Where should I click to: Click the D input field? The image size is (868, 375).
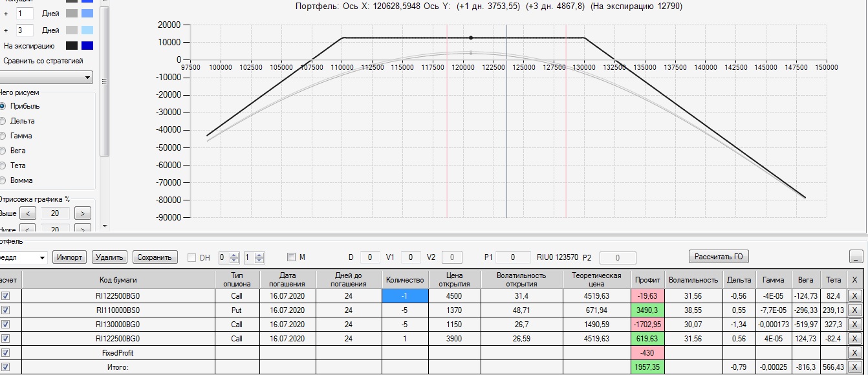coord(370,257)
